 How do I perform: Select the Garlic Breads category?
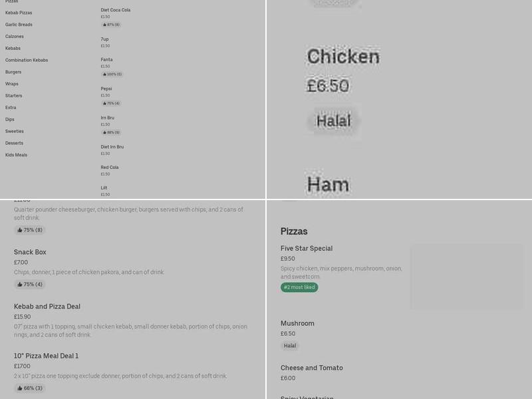click(x=17, y=25)
